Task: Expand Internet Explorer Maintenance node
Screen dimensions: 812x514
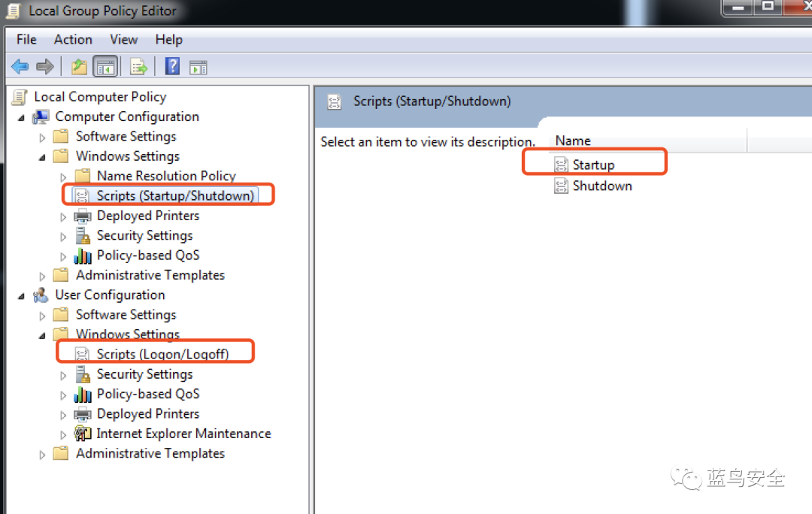Action: [x=63, y=435]
